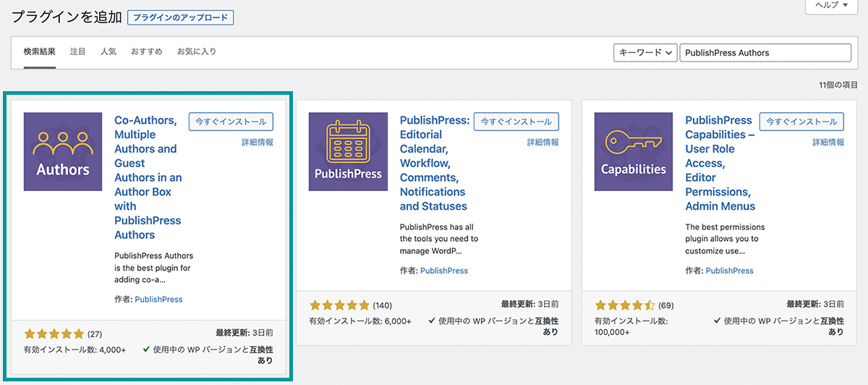This screenshot has height=385, width=868.
Task: Click the プラグインのアップロード button
Action: [180, 17]
